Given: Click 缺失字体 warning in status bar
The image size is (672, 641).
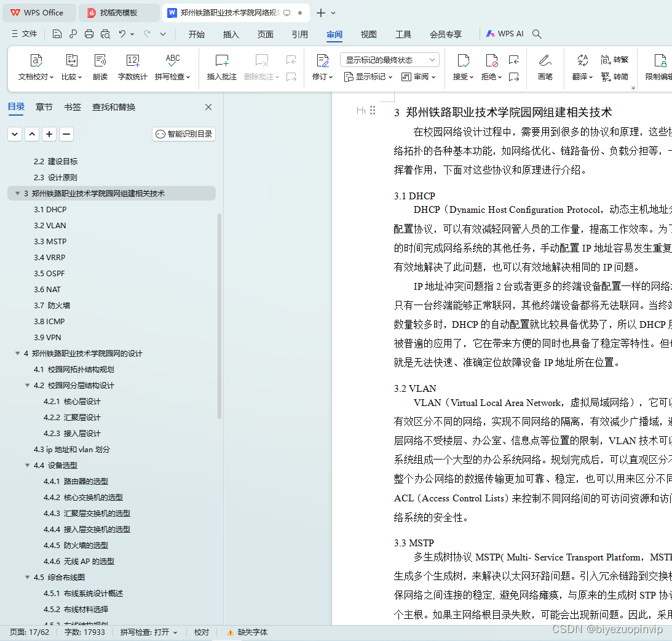Looking at the screenshot, I should [247, 632].
